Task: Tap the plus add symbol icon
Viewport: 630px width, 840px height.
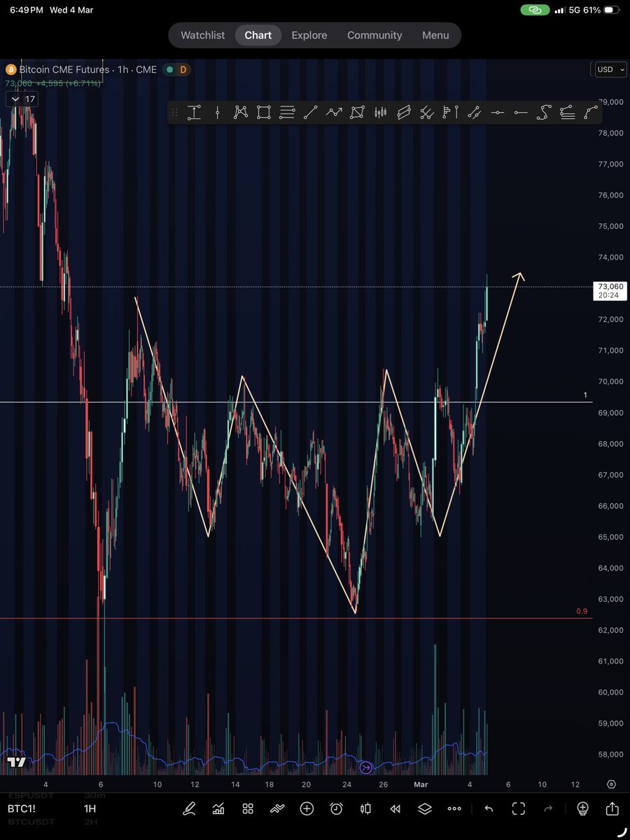Action: (307, 808)
